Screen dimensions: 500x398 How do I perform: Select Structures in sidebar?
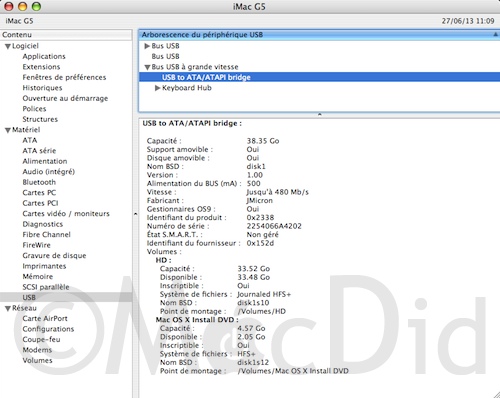coord(40,119)
